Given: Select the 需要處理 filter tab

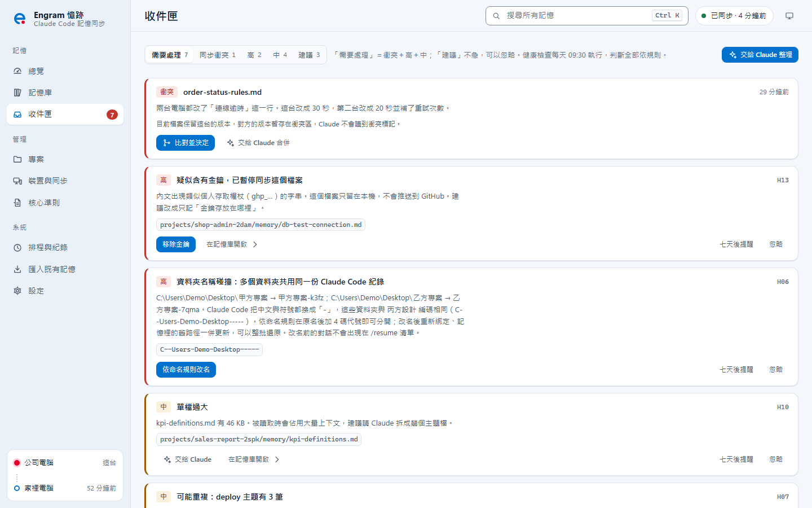Looking at the screenshot, I should click(x=170, y=55).
